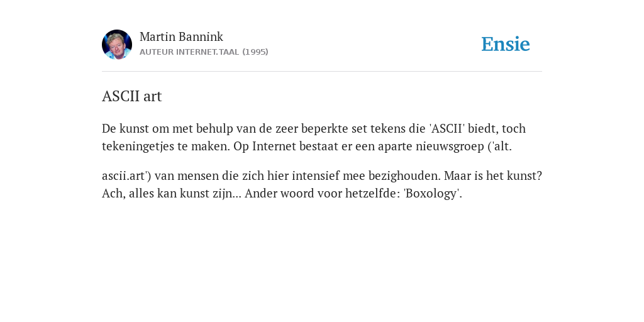Click the ('alt. text ending the first paragraph
The image size is (644, 322).
500,147
